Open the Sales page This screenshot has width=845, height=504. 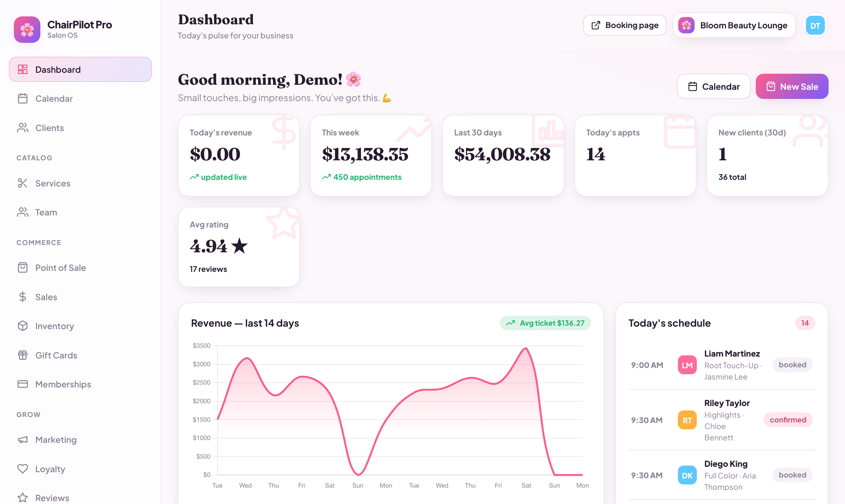click(80, 297)
